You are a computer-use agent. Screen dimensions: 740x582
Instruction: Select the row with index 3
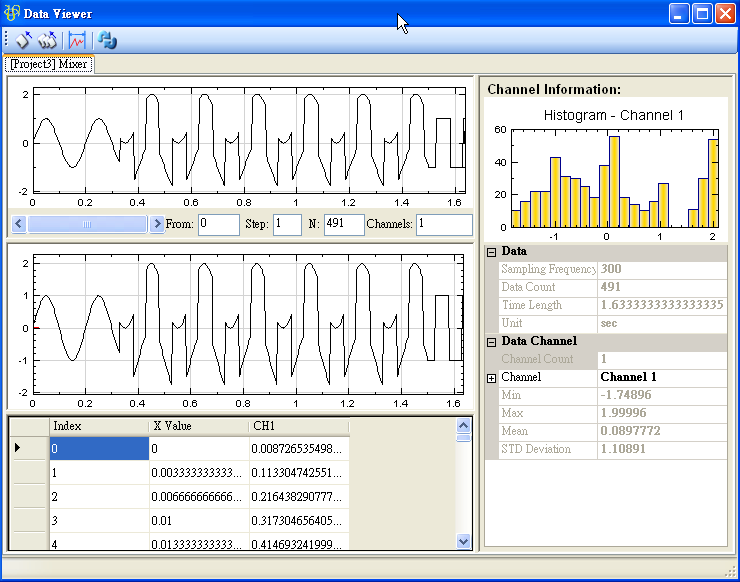click(98, 521)
